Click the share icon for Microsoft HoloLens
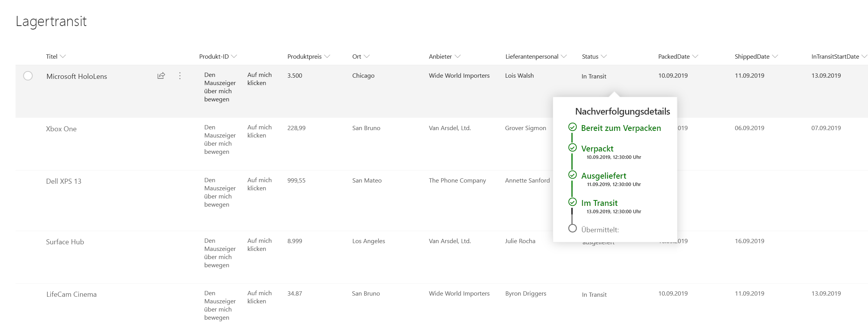The height and width of the screenshot is (322, 868). point(161,76)
